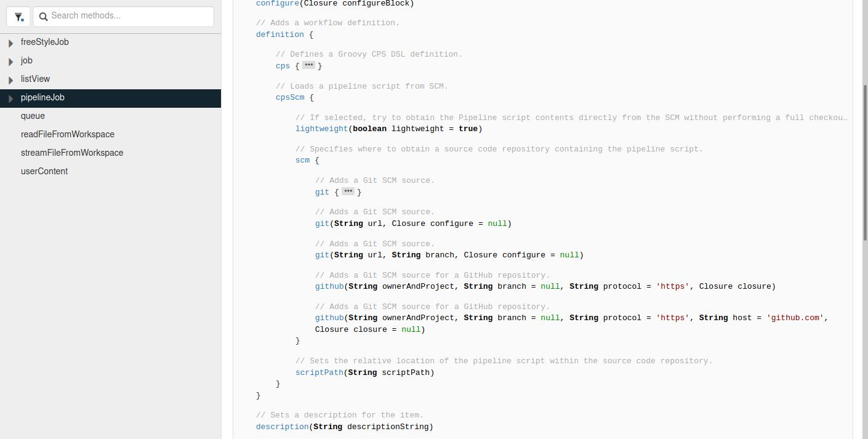Collapse the highlighted pipelineJob entry
Viewport: 868px width, 439px height.
[10, 98]
